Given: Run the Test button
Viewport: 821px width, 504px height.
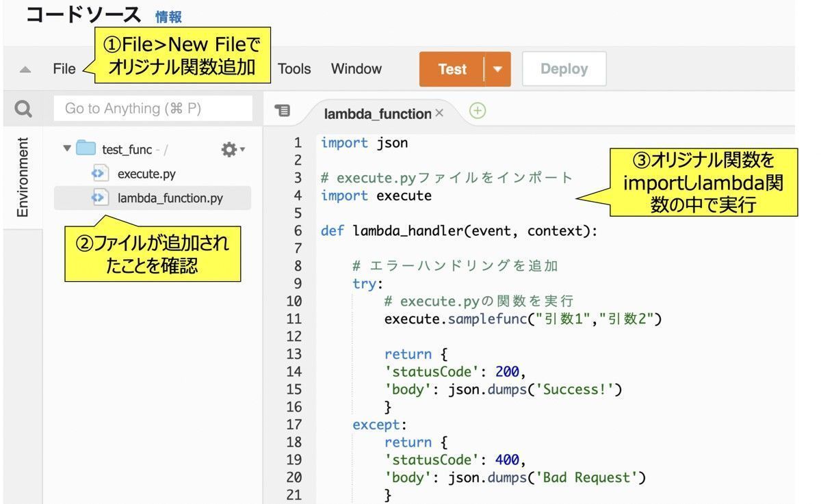Looking at the screenshot, I should [x=452, y=68].
